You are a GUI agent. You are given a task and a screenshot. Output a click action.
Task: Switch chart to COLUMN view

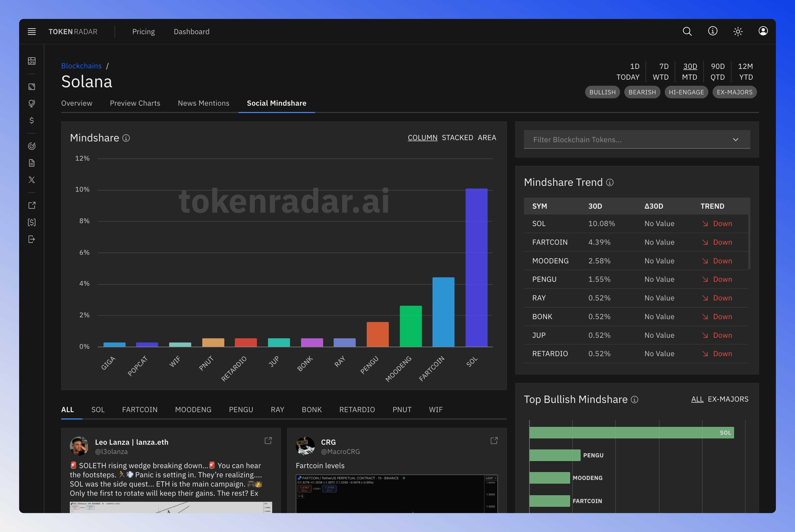click(422, 138)
